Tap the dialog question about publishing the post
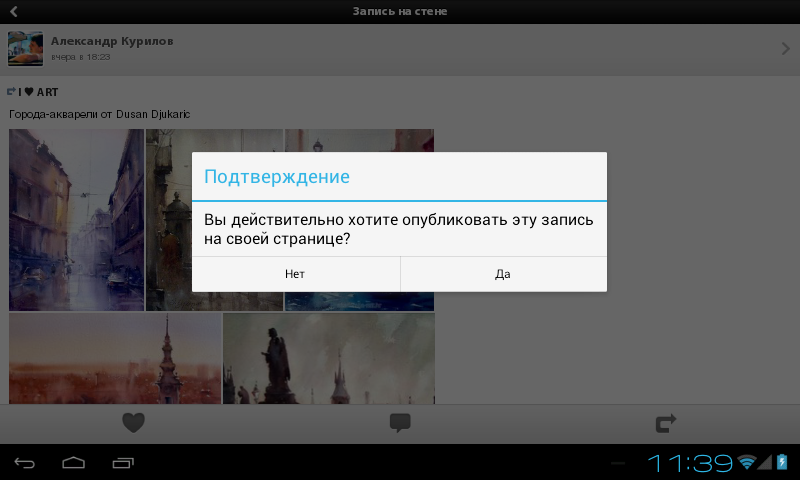This screenshot has width=800, height=480. pyautogui.click(x=398, y=229)
